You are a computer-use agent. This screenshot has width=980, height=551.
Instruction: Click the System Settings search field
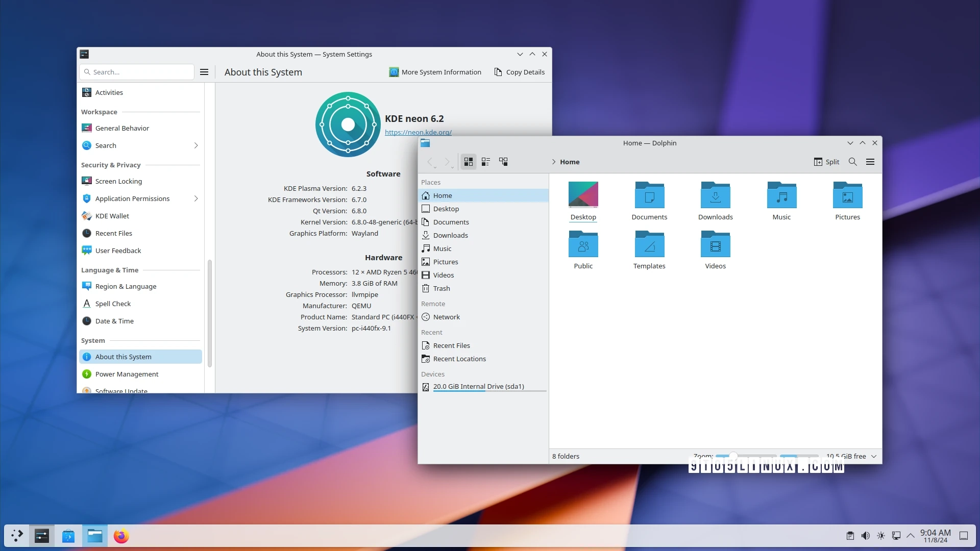click(x=137, y=72)
